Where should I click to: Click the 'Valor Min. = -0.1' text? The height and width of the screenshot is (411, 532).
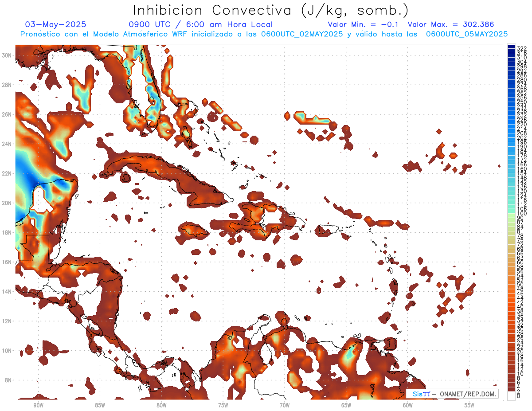(x=363, y=24)
